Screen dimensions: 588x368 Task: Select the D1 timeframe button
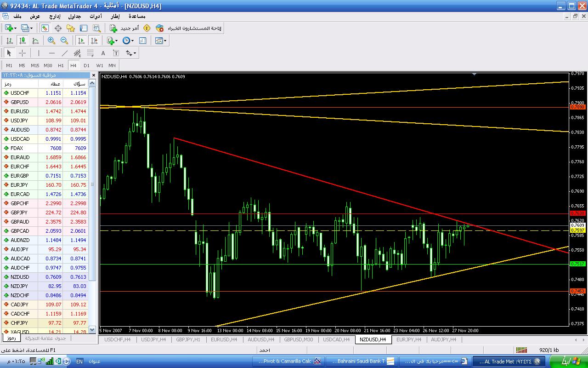(x=86, y=65)
